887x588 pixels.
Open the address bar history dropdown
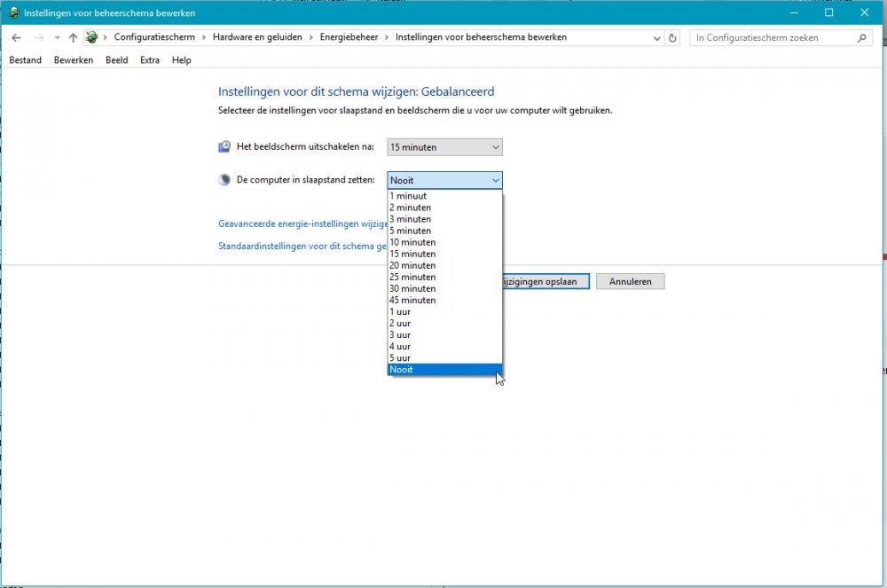(656, 38)
